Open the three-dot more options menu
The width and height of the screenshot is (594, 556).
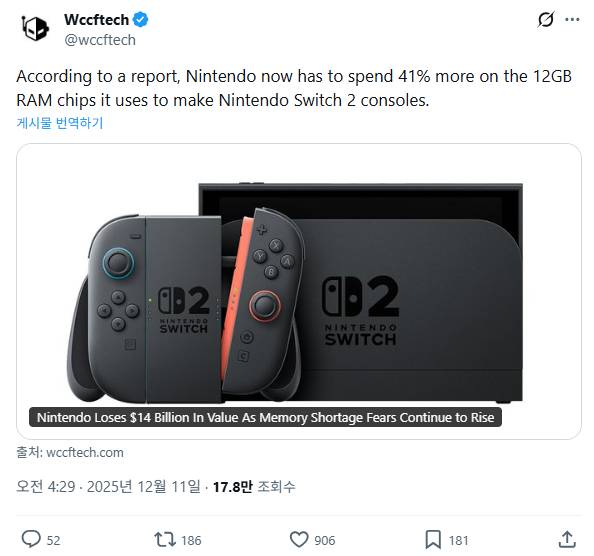(572, 20)
